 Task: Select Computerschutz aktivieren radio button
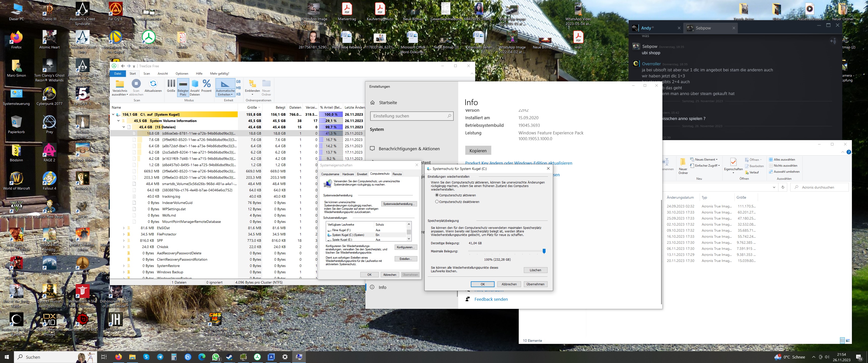(x=437, y=195)
